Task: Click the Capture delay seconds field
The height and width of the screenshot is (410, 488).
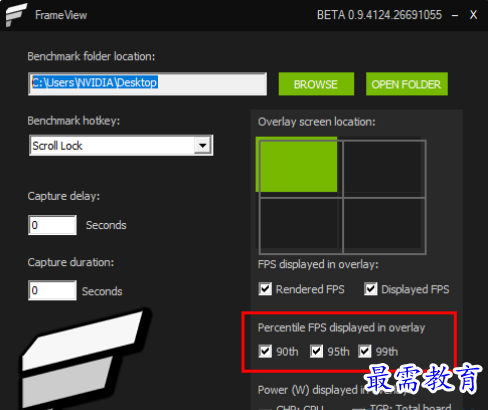Action: [x=52, y=225]
